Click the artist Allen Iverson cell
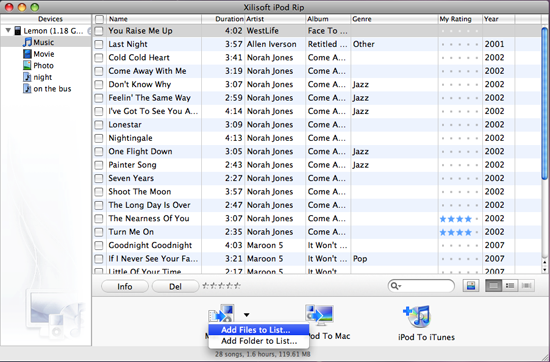This screenshot has width=550, height=362. (271, 44)
